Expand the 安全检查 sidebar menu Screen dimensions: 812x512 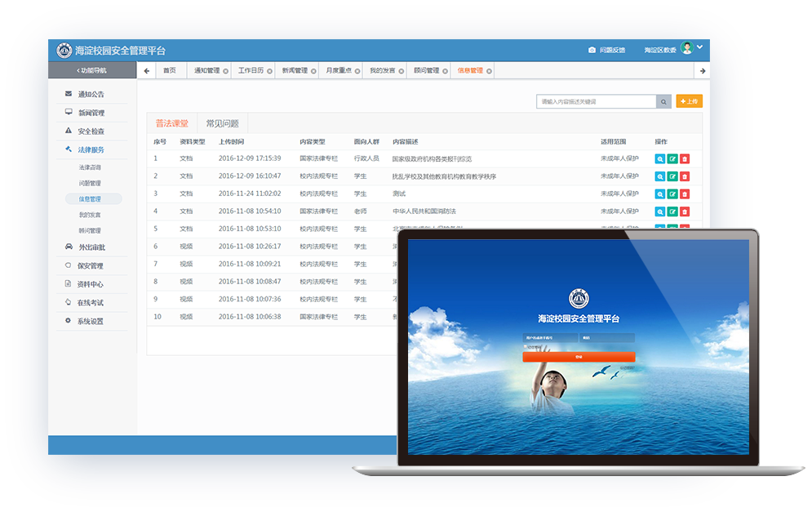[x=91, y=131]
